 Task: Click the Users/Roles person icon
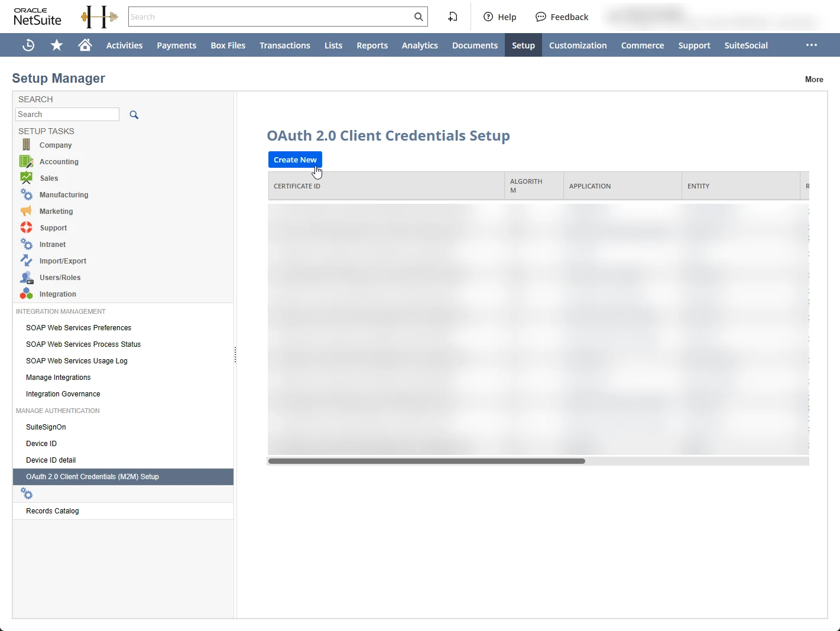[27, 277]
